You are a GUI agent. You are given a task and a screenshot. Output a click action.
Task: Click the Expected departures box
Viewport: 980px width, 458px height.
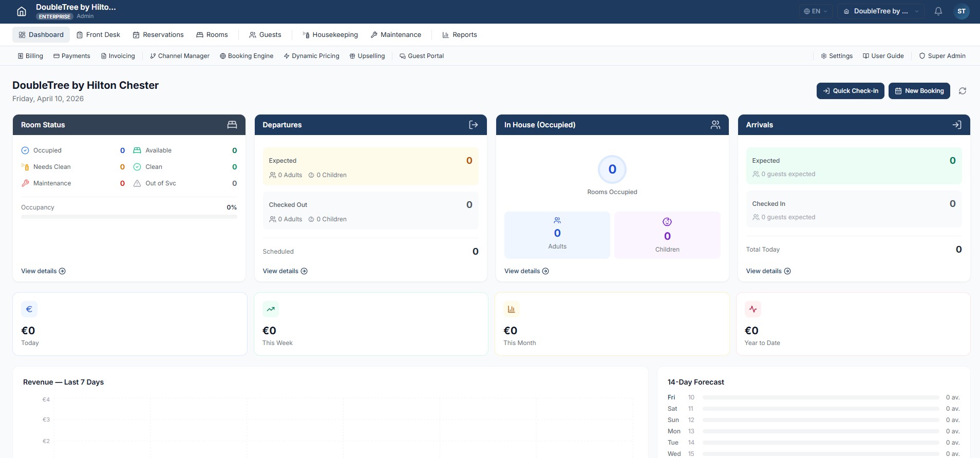[x=370, y=167]
